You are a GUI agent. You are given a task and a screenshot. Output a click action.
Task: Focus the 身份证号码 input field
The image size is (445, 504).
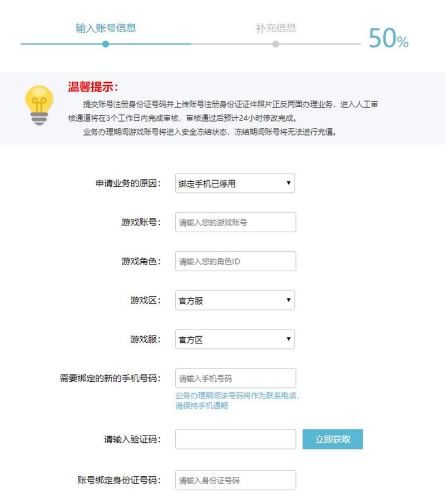(x=235, y=480)
